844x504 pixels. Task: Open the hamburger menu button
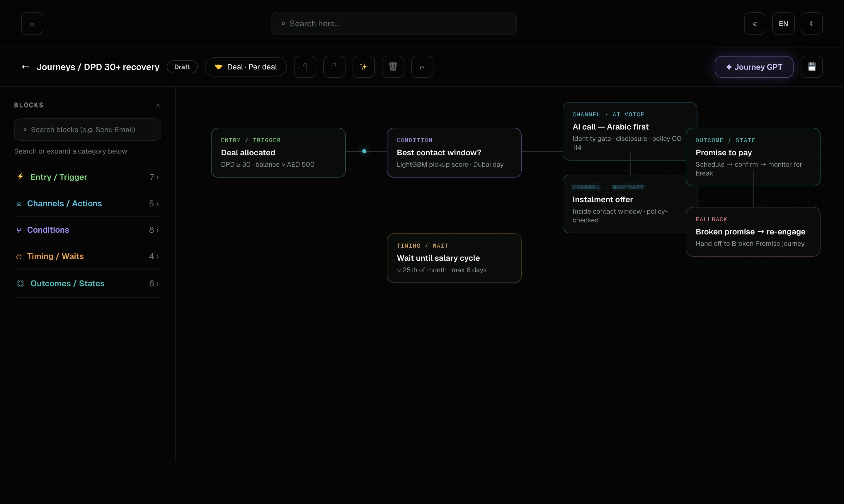tap(32, 23)
